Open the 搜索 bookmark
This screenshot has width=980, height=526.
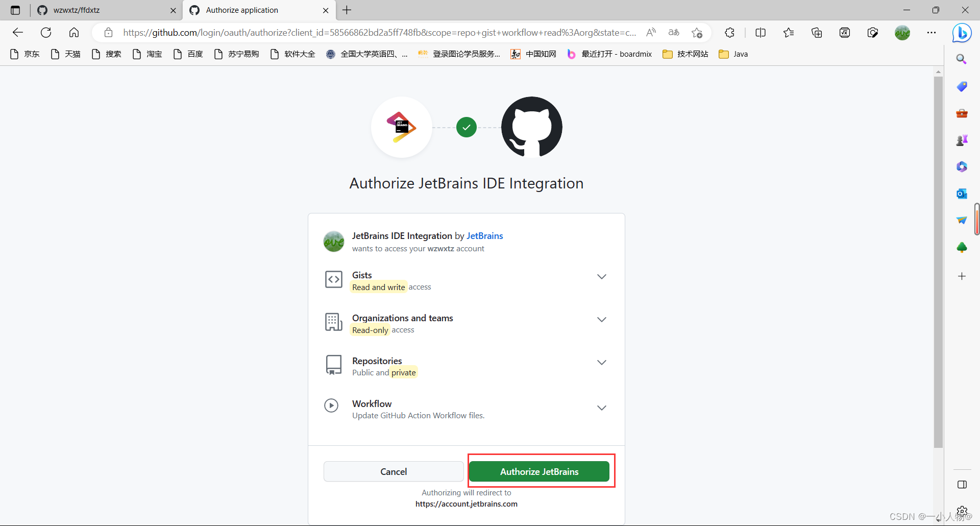(107, 54)
